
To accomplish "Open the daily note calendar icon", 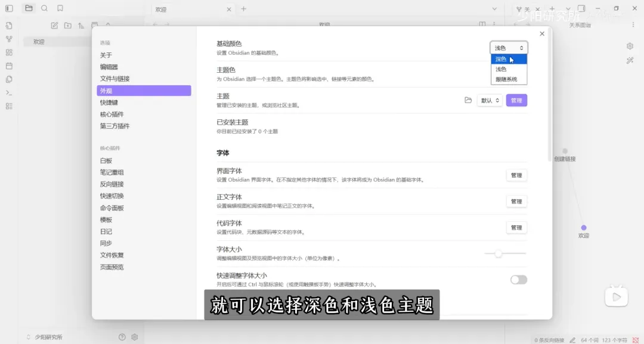I will (x=9, y=66).
